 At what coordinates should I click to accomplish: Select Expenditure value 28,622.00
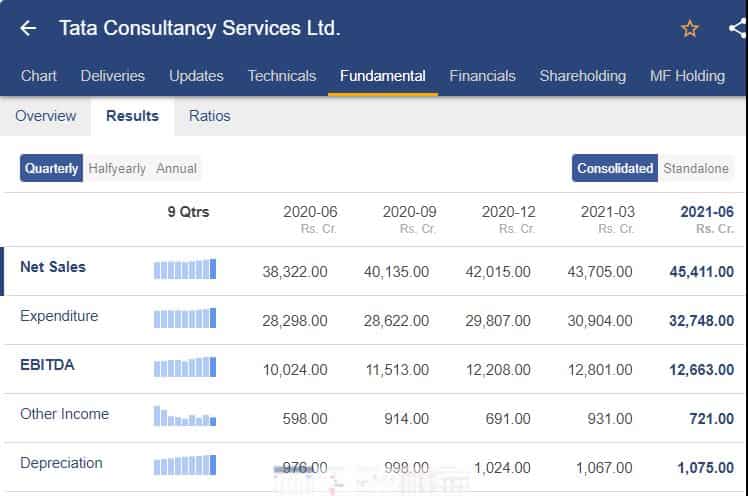pyautogui.click(x=396, y=321)
